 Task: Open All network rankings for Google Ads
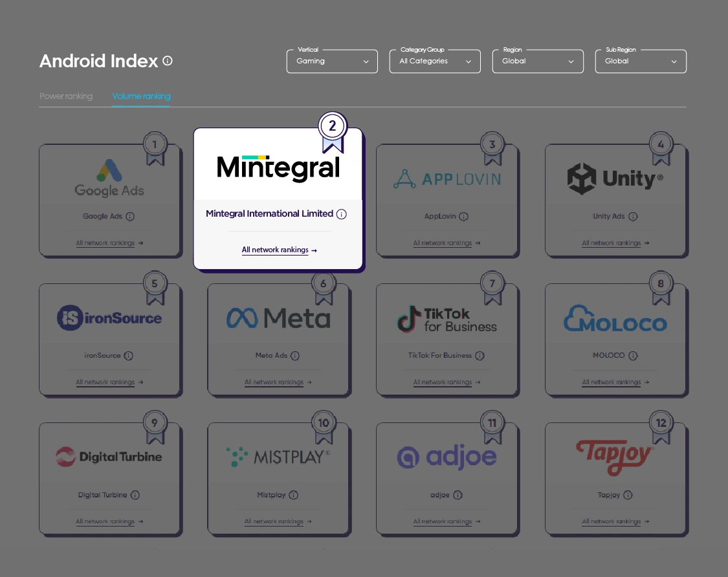[x=109, y=243]
